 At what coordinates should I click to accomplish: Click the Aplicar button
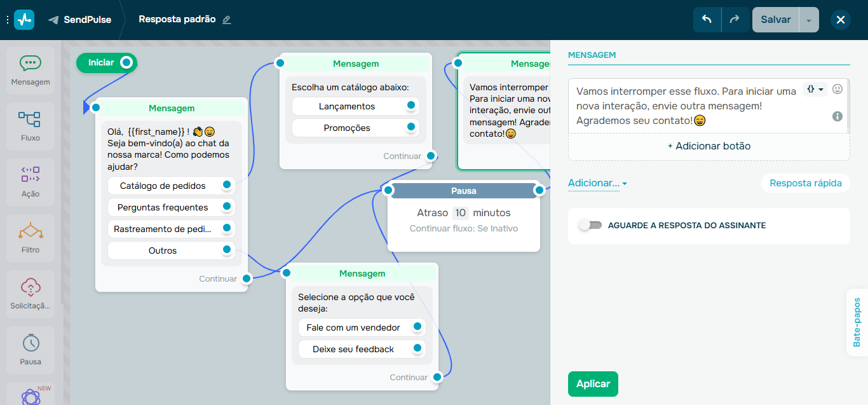point(593,384)
